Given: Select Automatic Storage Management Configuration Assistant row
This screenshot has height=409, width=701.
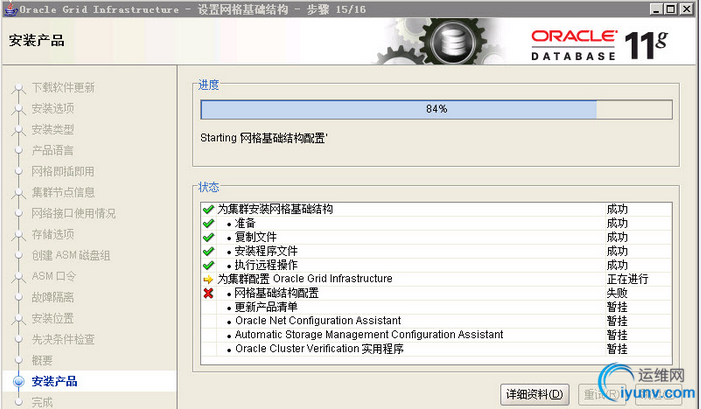Looking at the screenshot, I should pos(436,335).
